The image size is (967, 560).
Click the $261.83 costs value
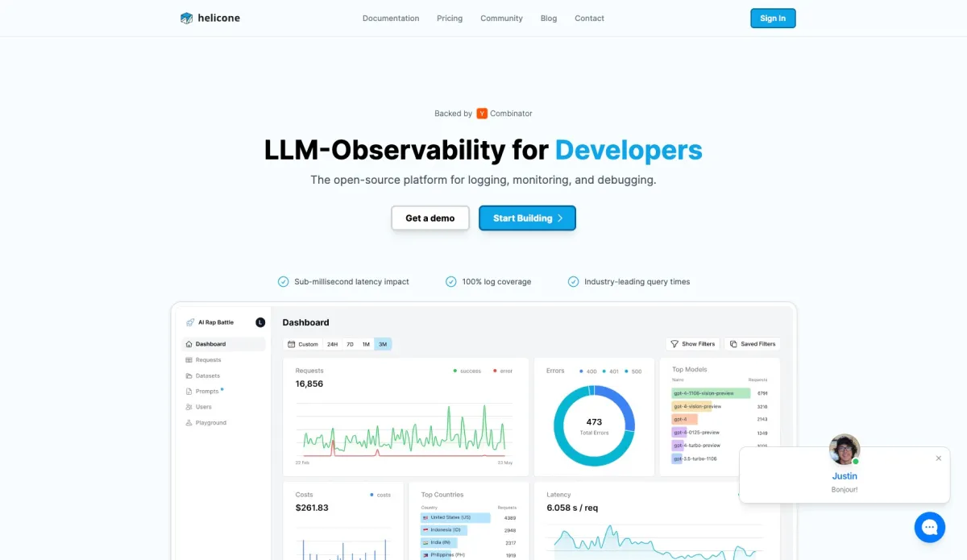(x=312, y=508)
